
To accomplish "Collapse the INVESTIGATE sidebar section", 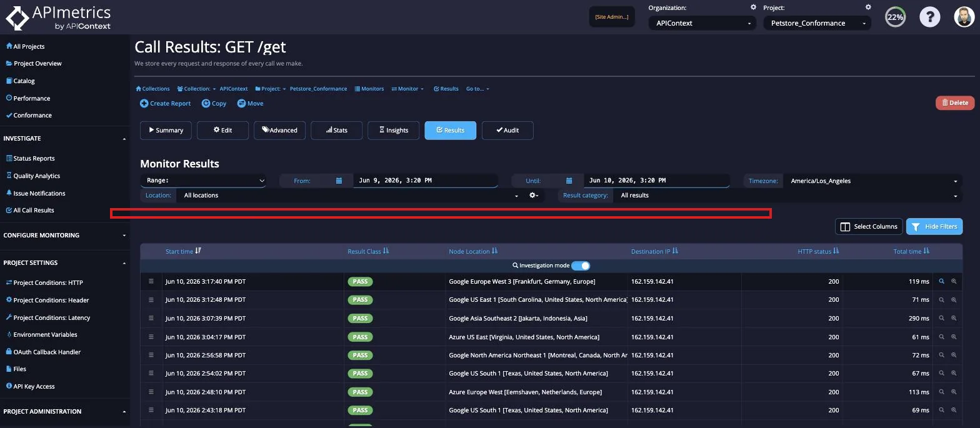I will (x=64, y=138).
